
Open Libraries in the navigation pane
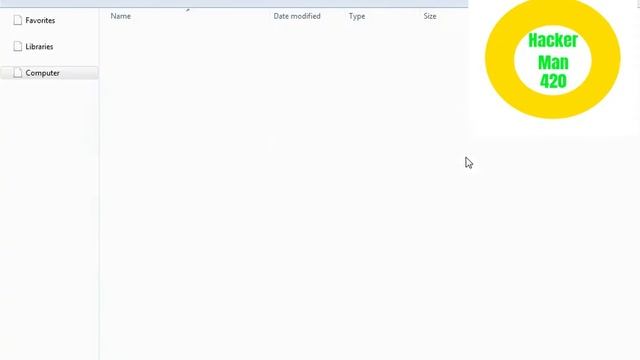(39, 47)
